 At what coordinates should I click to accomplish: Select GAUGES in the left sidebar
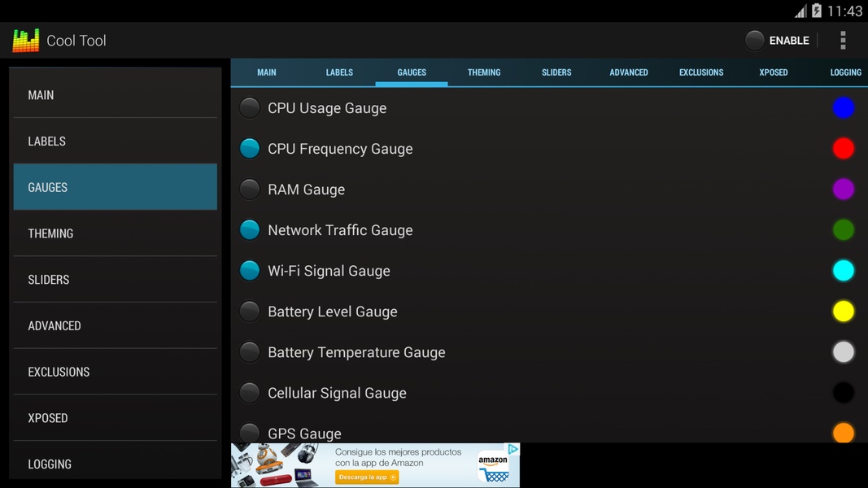[x=116, y=187]
